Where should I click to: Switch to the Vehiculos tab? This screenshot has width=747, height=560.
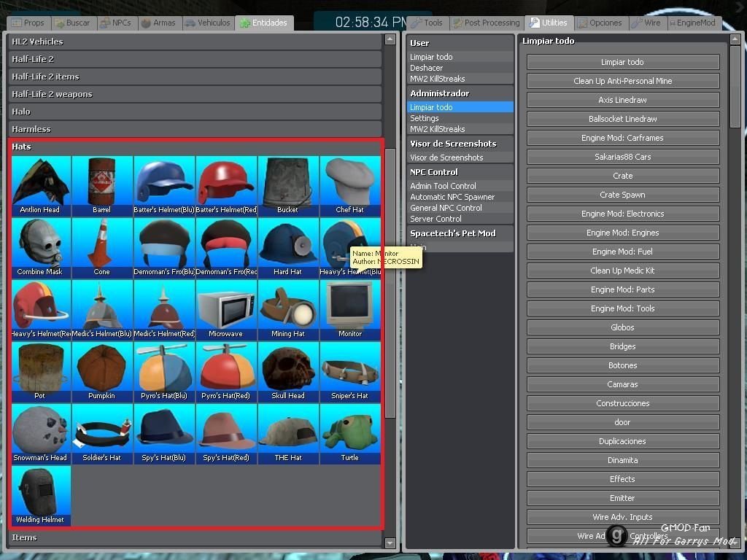click(208, 23)
